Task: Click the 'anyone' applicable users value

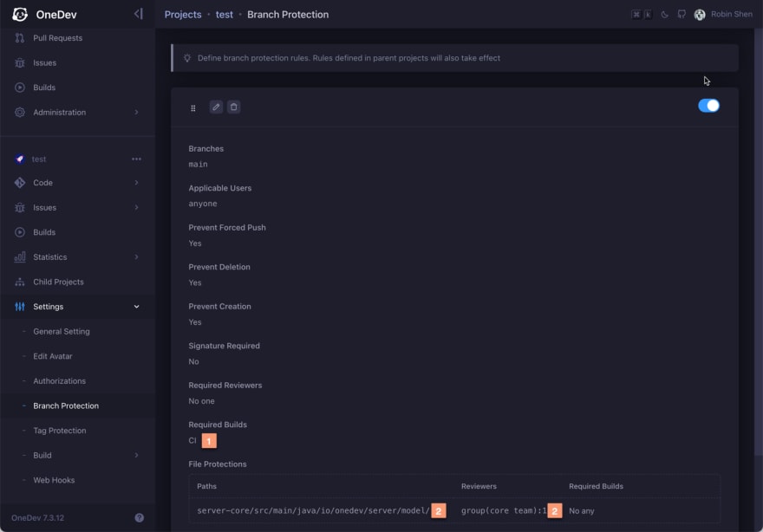Action: pos(203,204)
